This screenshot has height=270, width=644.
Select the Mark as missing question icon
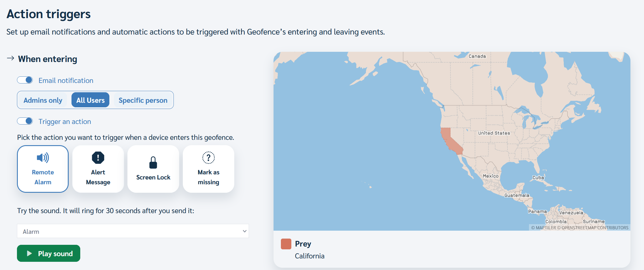point(209,158)
